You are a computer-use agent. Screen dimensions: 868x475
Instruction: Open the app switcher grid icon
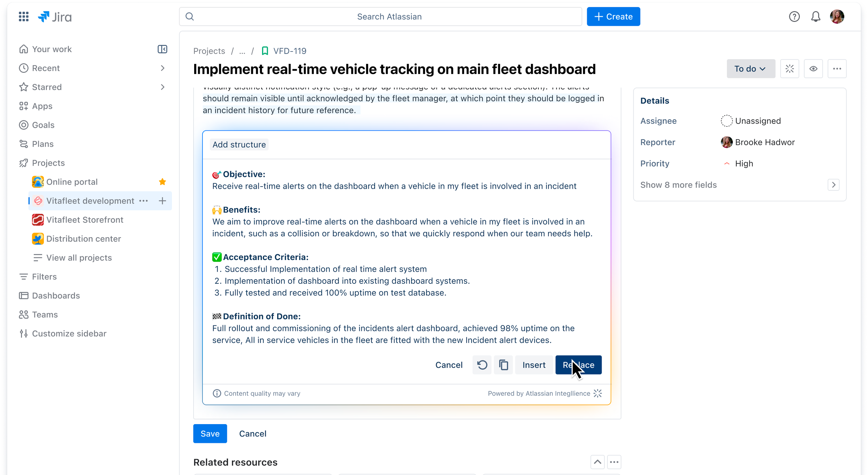click(x=23, y=16)
